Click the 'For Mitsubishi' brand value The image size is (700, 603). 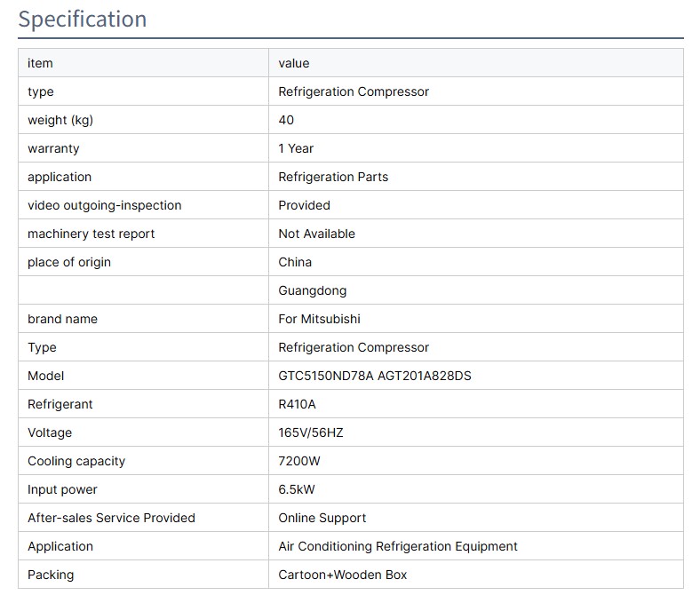tap(319, 319)
